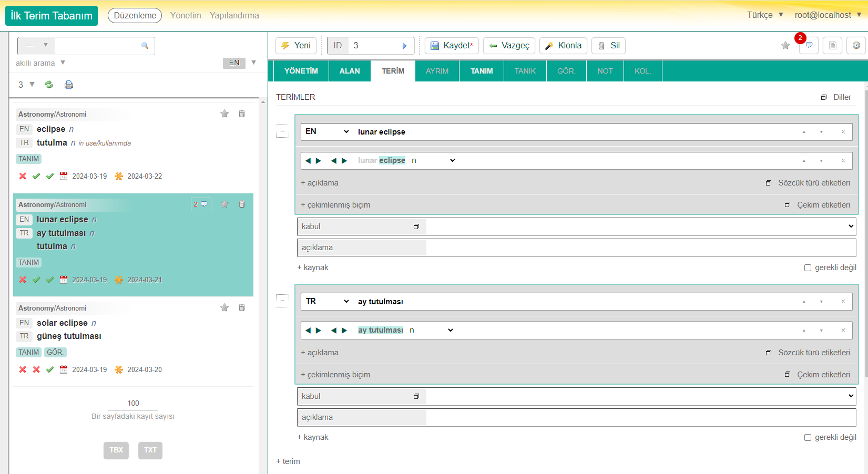Switch to the TANIM tab
868x474 pixels.
482,71
